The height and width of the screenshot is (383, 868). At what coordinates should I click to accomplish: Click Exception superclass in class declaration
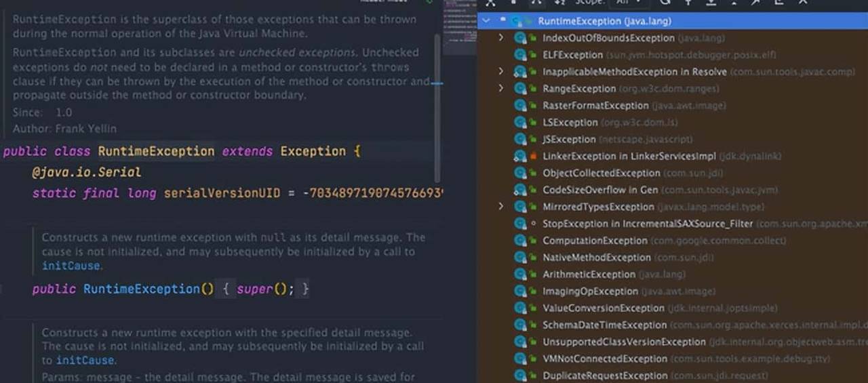point(313,151)
